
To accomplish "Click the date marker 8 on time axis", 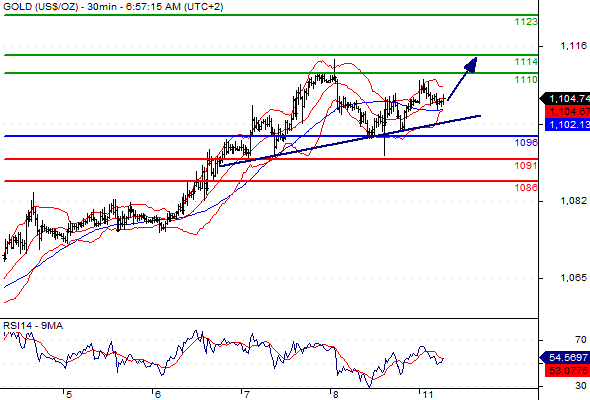I will 335,394.
